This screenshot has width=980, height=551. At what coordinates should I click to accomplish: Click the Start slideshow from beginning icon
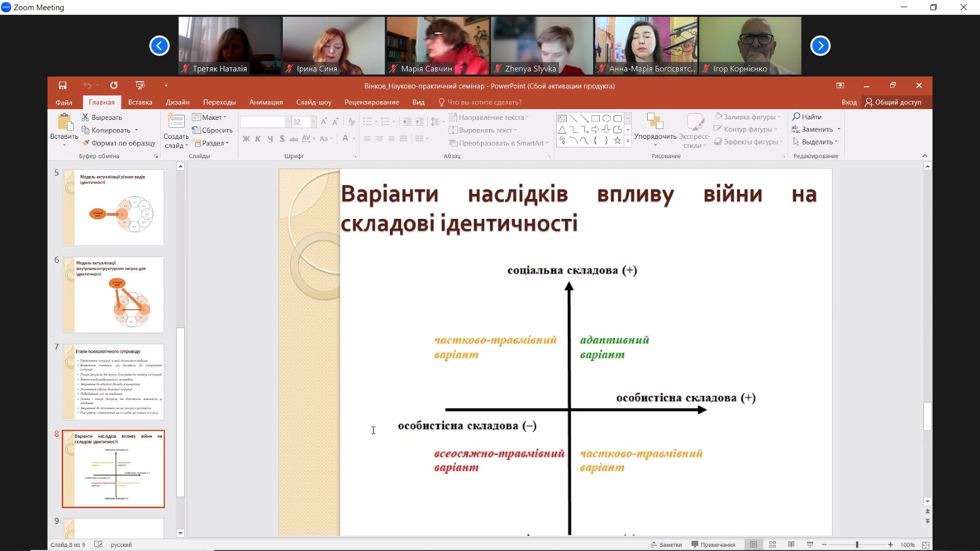click(x=140, y=86)
